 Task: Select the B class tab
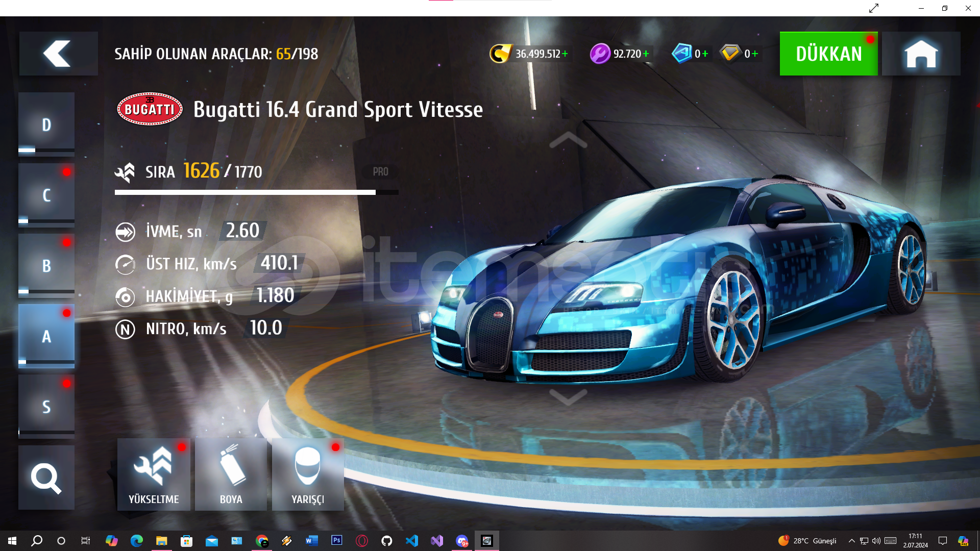click(x=46, y=265)
